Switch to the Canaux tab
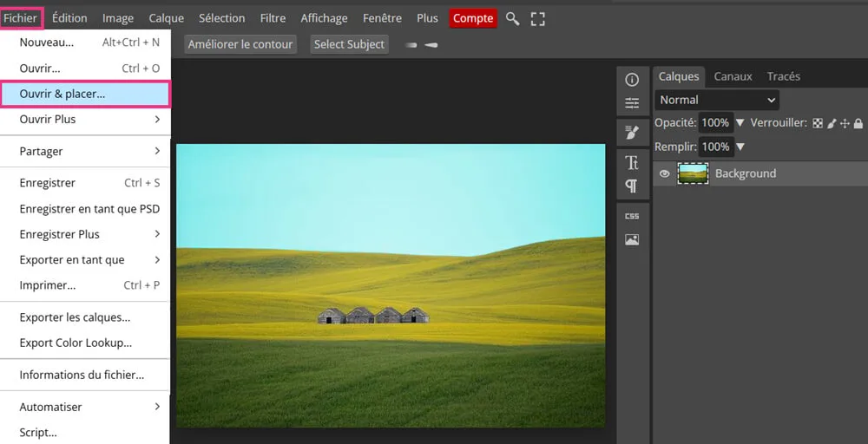The height and width of the screenshot is (444, 868). (x=733, y=76)
